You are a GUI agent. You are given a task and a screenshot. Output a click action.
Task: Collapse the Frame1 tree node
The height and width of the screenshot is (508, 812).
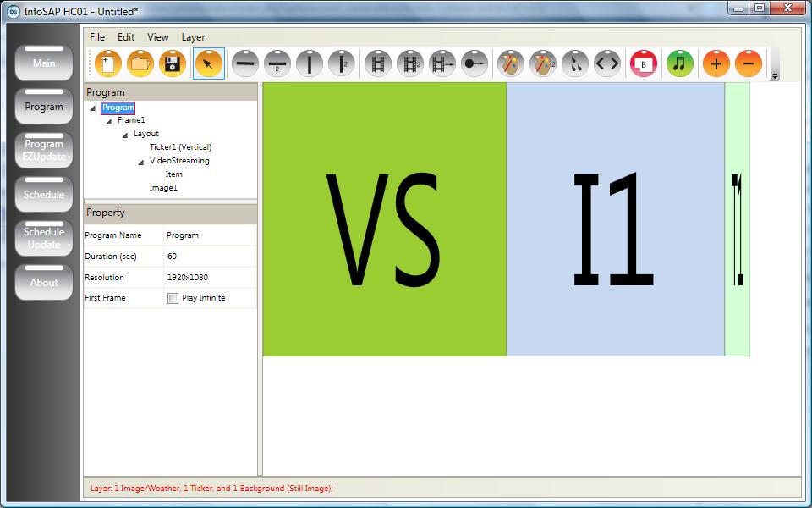pyautogui.click(x=109, y=121)
